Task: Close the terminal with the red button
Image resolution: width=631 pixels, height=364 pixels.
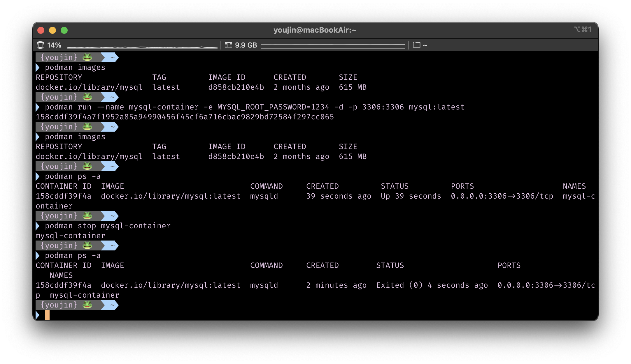Action: tap(41, 30)
